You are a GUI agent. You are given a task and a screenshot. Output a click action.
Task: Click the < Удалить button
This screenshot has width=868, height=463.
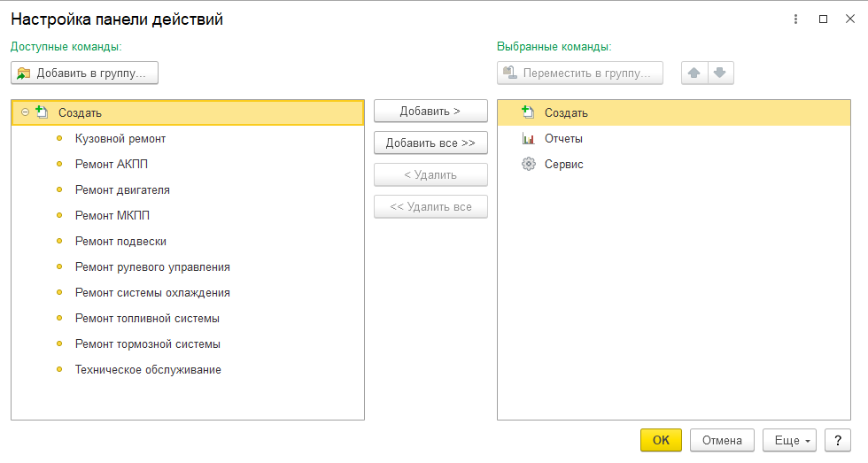point(430,174)
